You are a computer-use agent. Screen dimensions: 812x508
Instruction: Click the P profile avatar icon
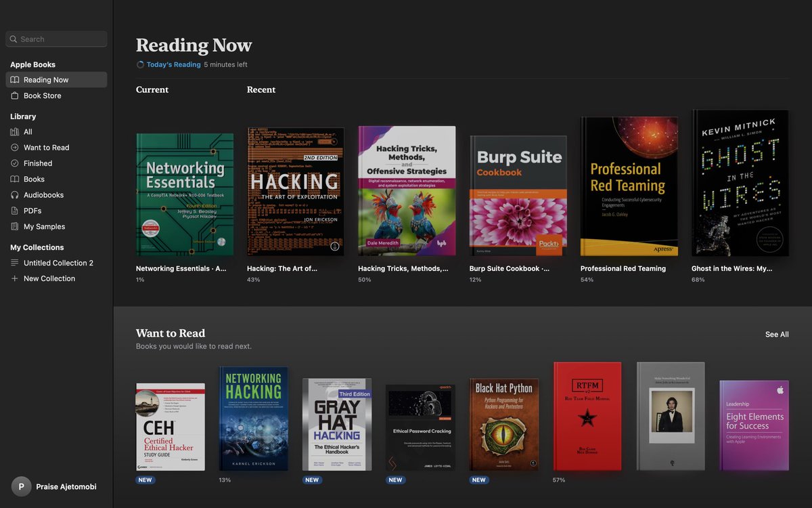click(x=22, y=486)
